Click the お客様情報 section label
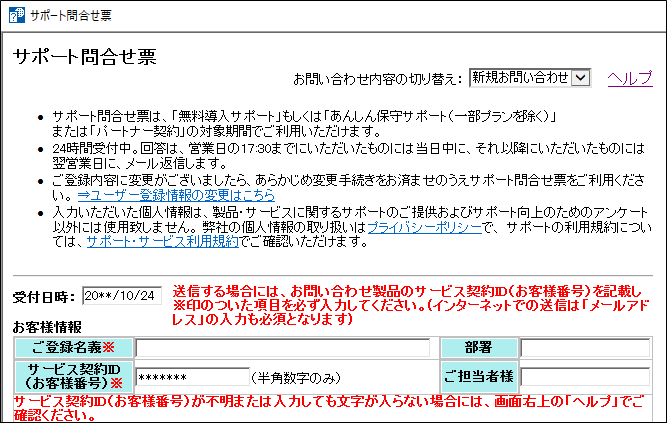The width and height of the screenshot is (667, 423). click(x=47, y=327)
